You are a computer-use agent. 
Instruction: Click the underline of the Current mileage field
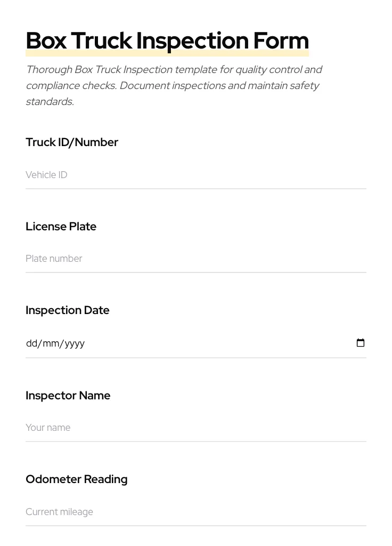click(x=196, y=526)
